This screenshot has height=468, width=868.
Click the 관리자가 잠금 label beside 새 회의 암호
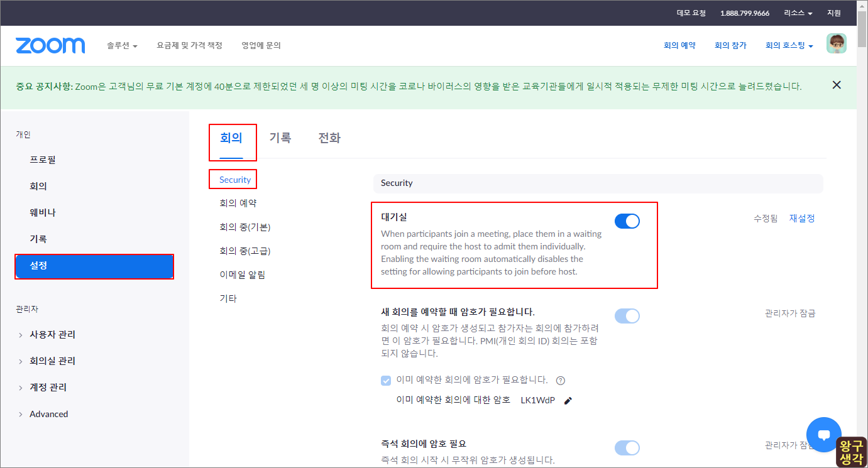click(790, 313)
